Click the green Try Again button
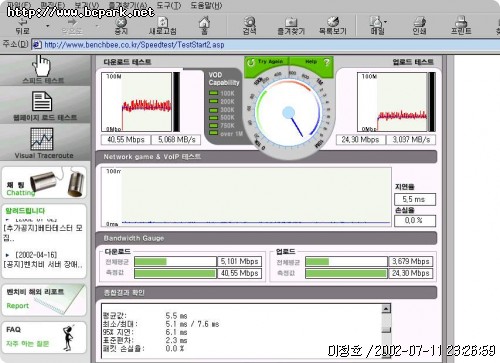 pyautogui.click(x=266, y=62)
